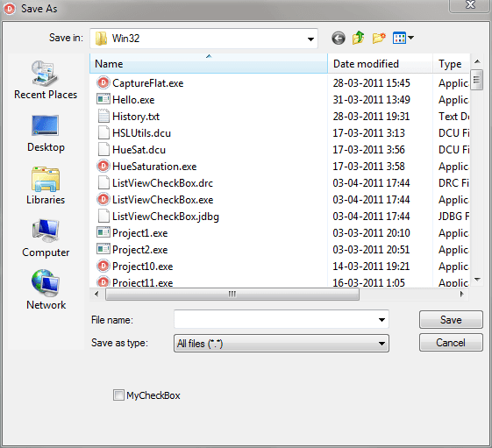The image size is (492, 448).
Task: Select the file named Hello.exe
Action: 133,100
